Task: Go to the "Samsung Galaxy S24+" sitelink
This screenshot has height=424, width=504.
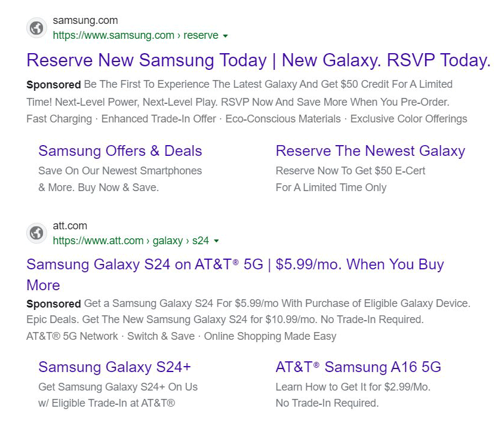Action: [x=115, y=367]
